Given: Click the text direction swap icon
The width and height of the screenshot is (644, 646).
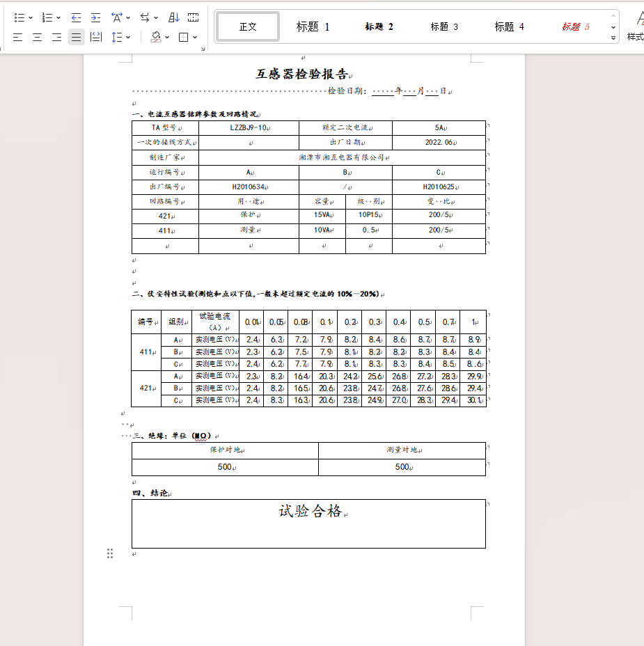Looking at the screenshot, I should 145,17.
